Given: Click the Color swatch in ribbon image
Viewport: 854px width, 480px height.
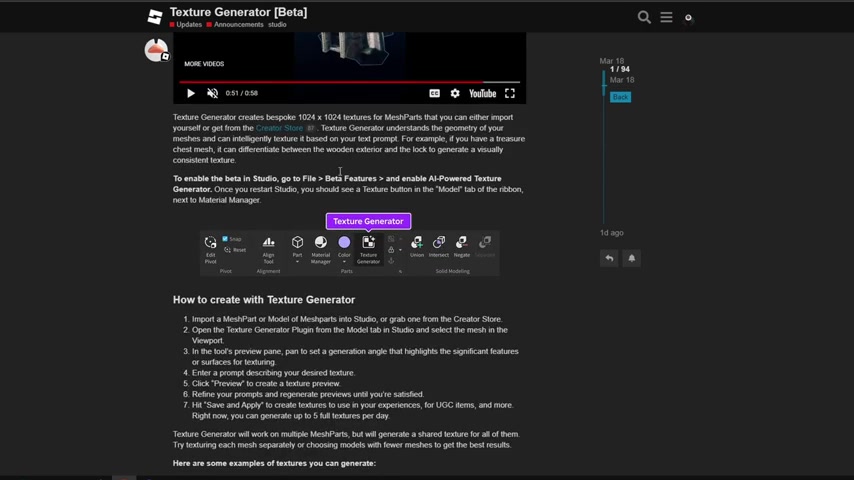Looking at the screenshot, I should point(344,242).
